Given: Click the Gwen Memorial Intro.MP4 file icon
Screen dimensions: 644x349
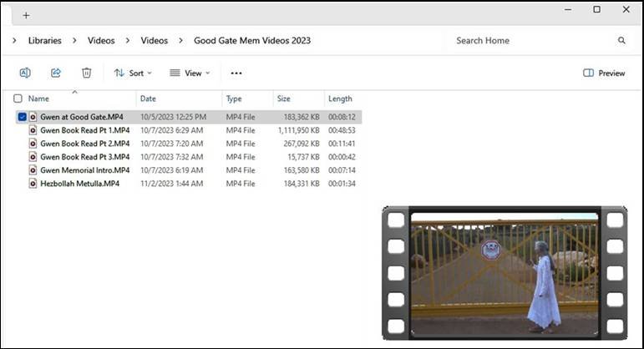Looking at the screenshot, I should pyautogui.click(x=33, y=170).
